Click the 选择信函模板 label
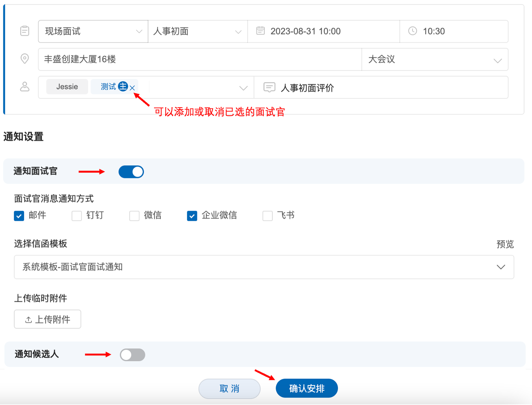The image size is (532, 405). point(41,244)
